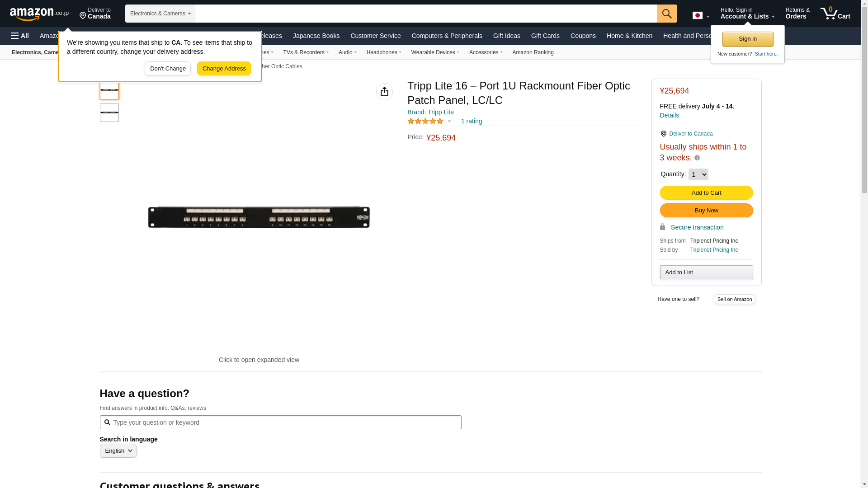Select Gift Cards in navigation bar

click(545, 36)
